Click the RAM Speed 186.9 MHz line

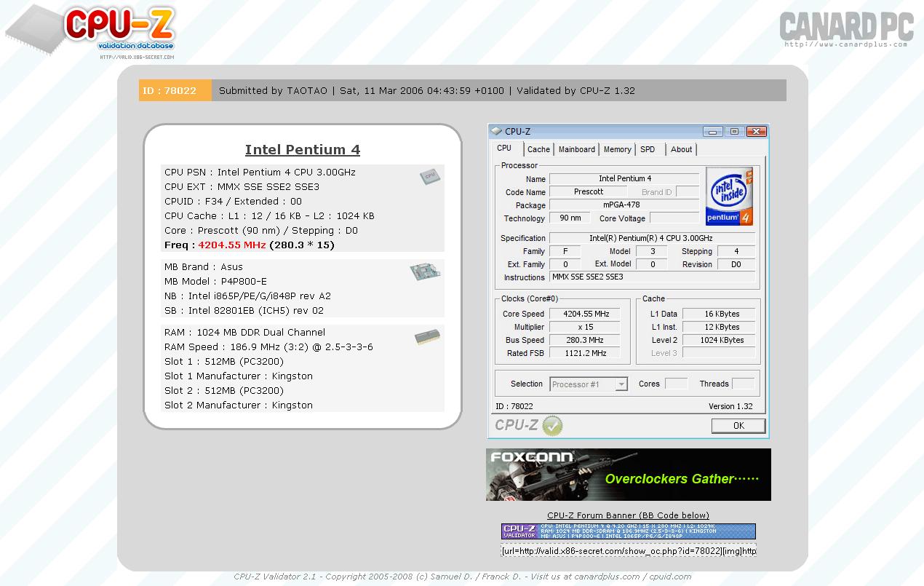coord(268,347)
